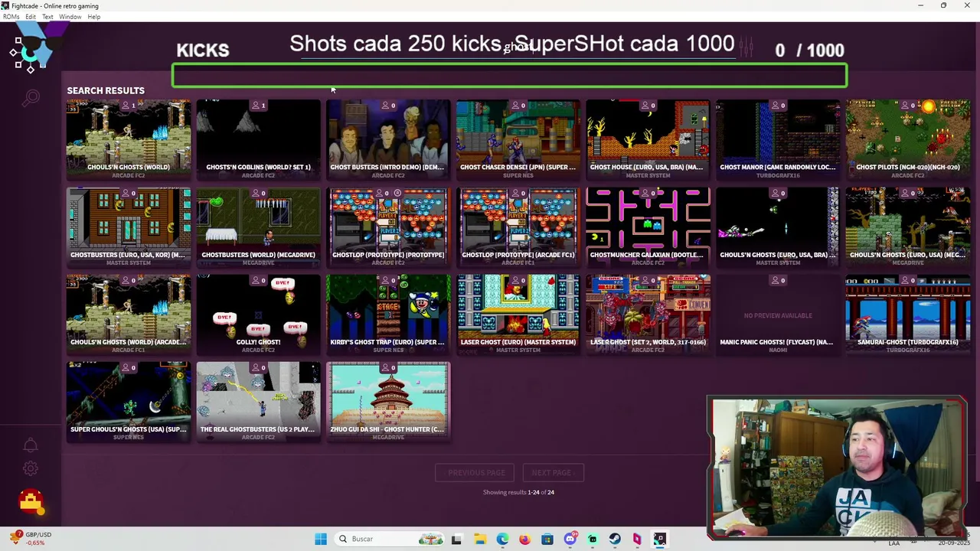Open the ROMs menu
The image size is (980, 551).
click(x=11, y=17)
